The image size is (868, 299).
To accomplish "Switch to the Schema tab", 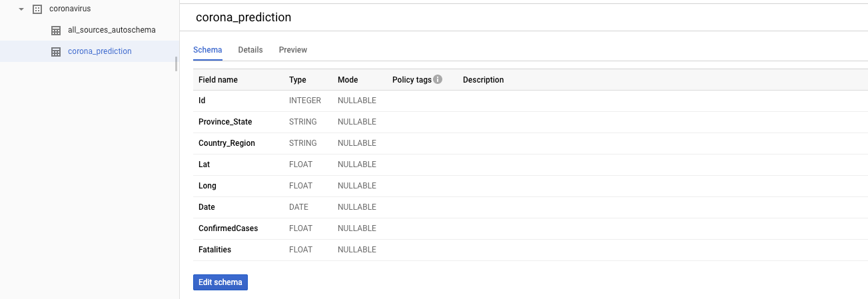I will pos(207,50).
